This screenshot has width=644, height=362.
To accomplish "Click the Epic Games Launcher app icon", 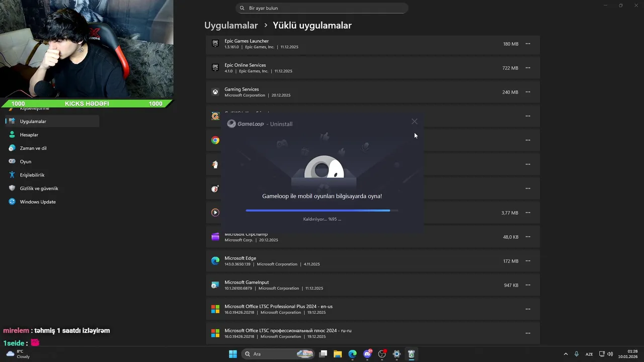I will [215, 44].
